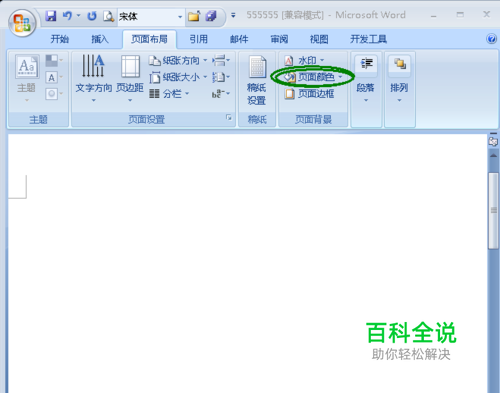Minimize the Word window

pos(433,15)
